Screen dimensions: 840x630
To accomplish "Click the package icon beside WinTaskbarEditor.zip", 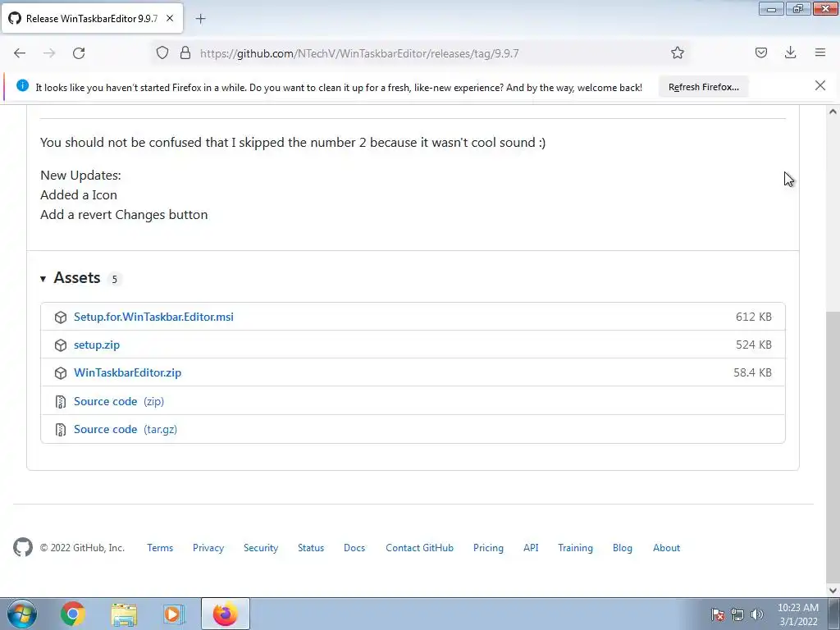I will 61,373.
